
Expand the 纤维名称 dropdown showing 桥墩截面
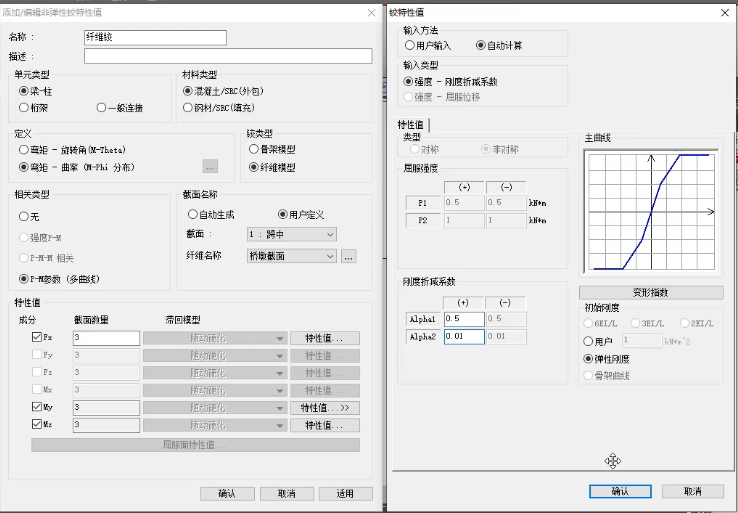click(x=291, y=256)
